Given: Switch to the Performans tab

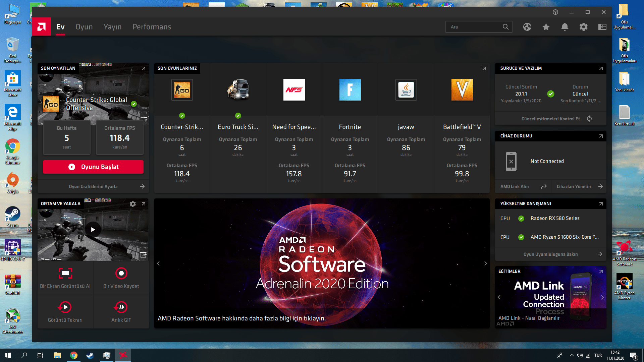Looking at the screenshot, I should [152, 27].
